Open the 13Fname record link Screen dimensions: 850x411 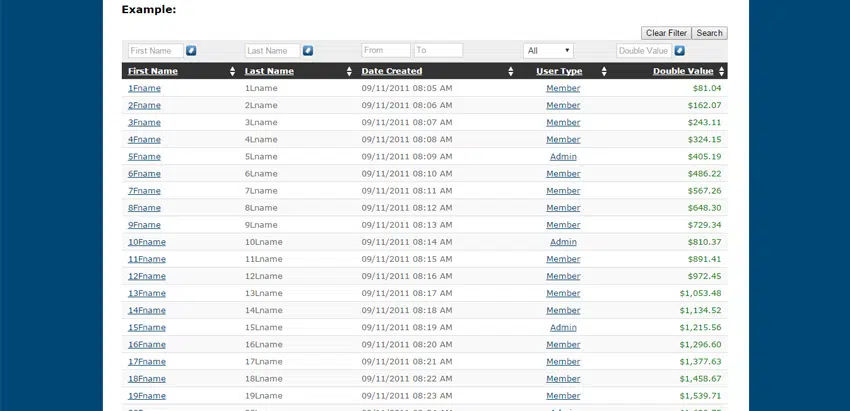click(147, 293)
